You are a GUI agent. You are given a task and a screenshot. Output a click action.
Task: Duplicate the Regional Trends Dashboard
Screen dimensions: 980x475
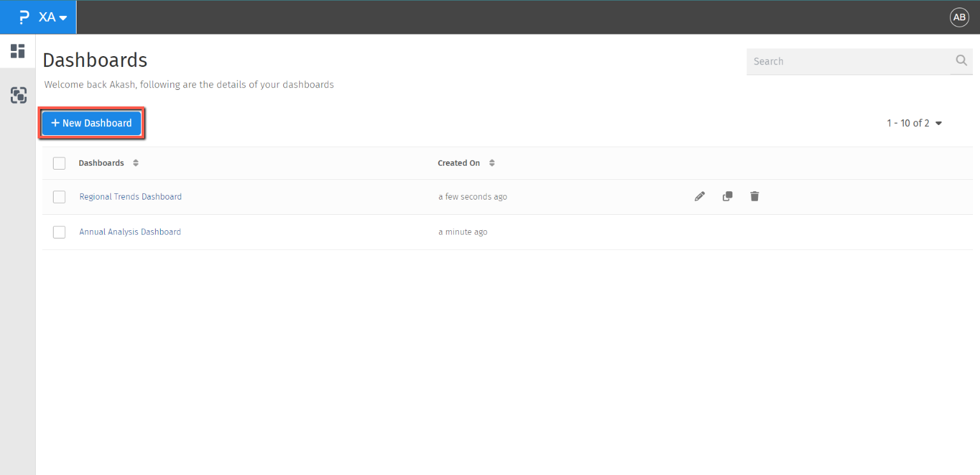tap(727, 196)
